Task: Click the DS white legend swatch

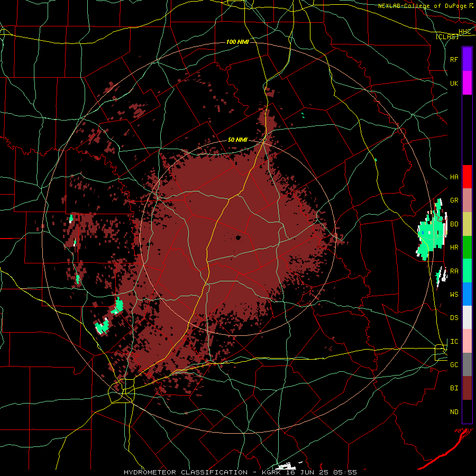Action: pyautogui.click(x=467, y=317)
